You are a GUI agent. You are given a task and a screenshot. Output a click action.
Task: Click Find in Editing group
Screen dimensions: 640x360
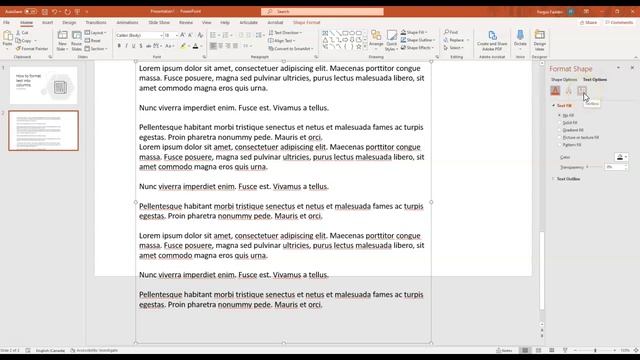coord(451,32)
